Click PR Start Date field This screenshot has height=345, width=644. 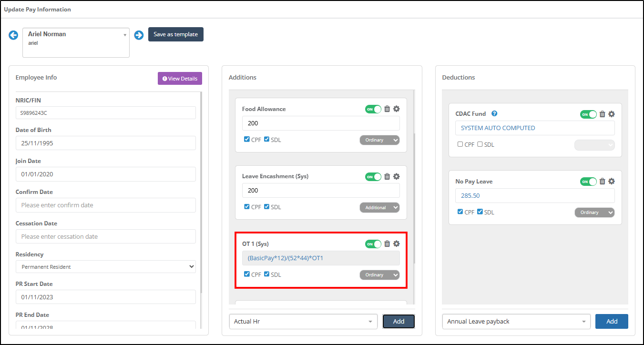(106, 297)
